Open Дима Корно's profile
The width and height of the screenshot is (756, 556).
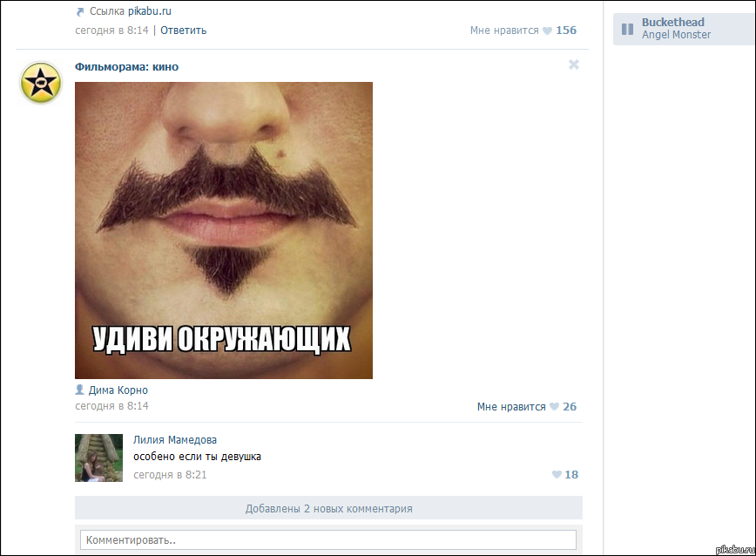pos(118,390)
